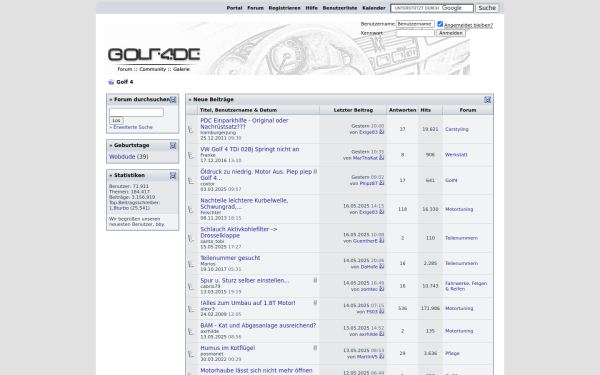The image size is (600, 375).
Task: Click thread status icon for Öldruck zu niedrig
Action: pos(191,181)
